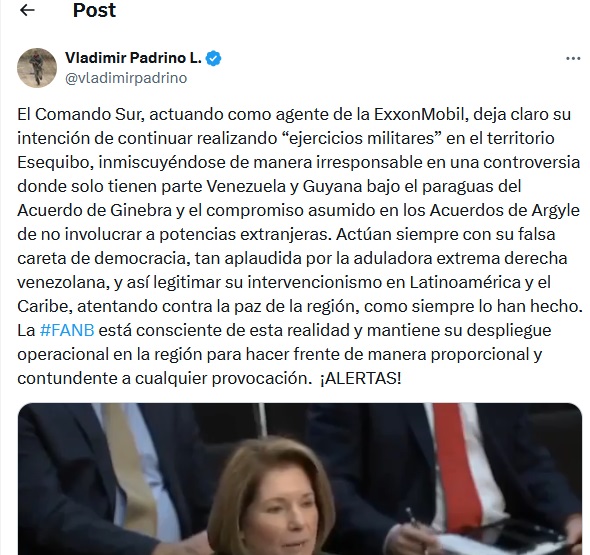This screenshot has width=590, height=555.
Task: Click the ¡ALERTAS! text ending the post
Action: 360,378
